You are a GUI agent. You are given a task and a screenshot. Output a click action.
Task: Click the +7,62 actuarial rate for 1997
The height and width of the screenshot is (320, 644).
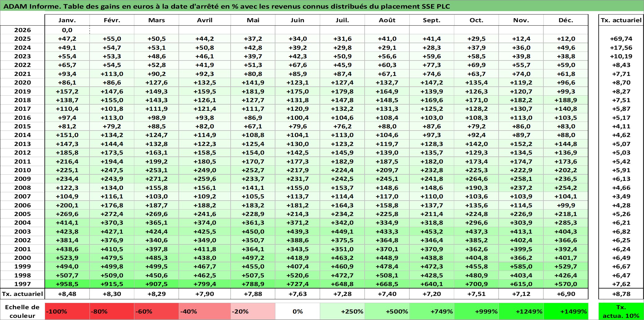621,284
